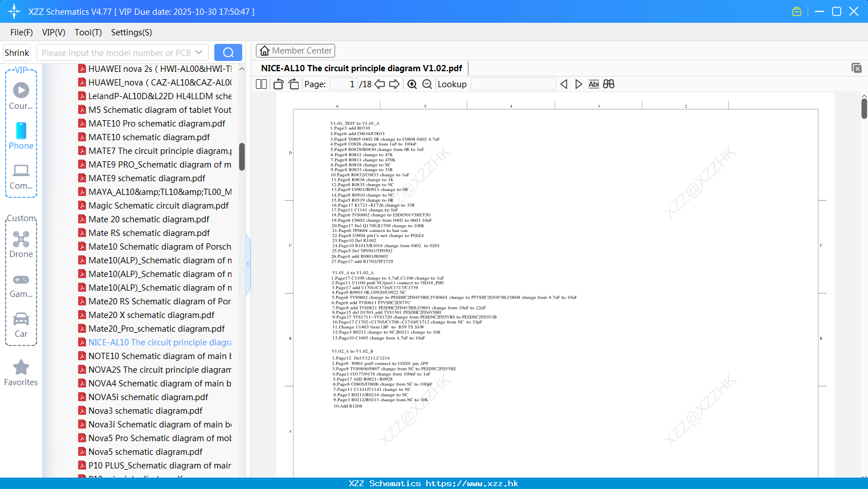
Task: Open MATE10 Pro schematic diagram.pdf
Action: [157, 124]
